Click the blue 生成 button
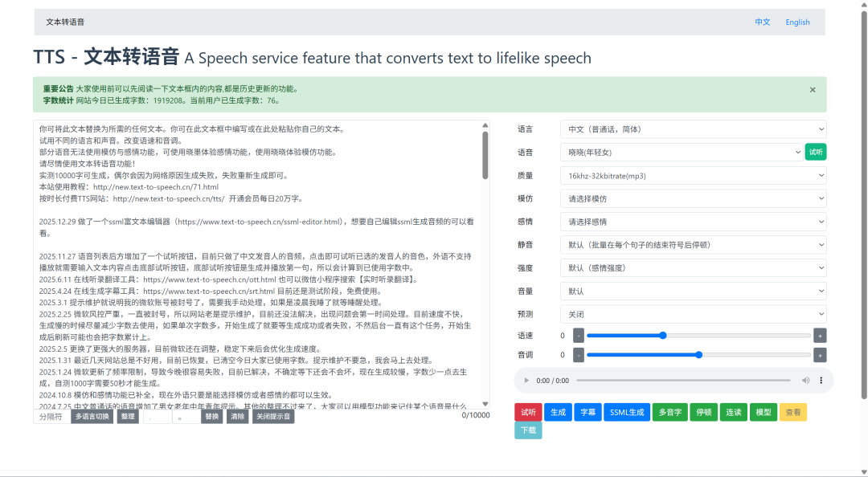The height and width of the screenshot is (477, 868). click(x=558, y=412)
